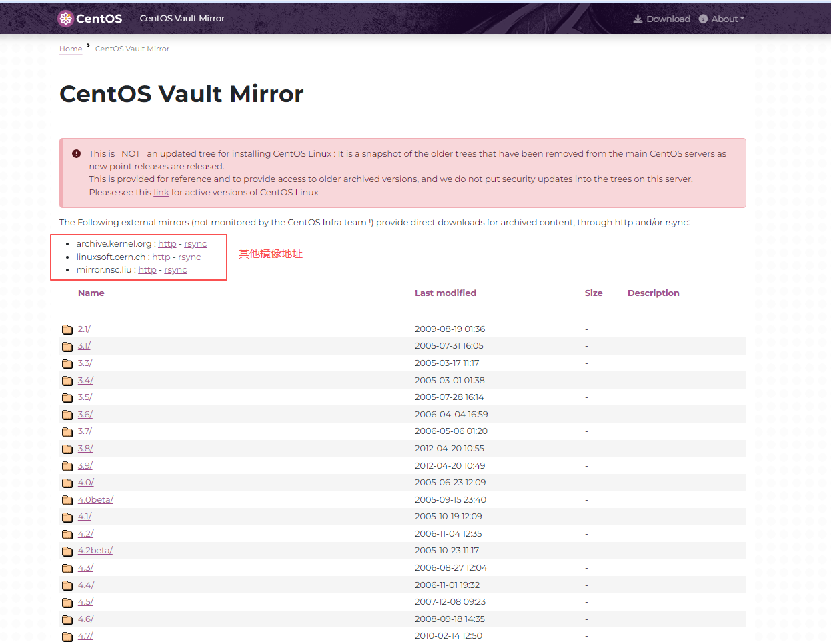
Task: Open the 4.2/ directory link
Action: (85, 534)
